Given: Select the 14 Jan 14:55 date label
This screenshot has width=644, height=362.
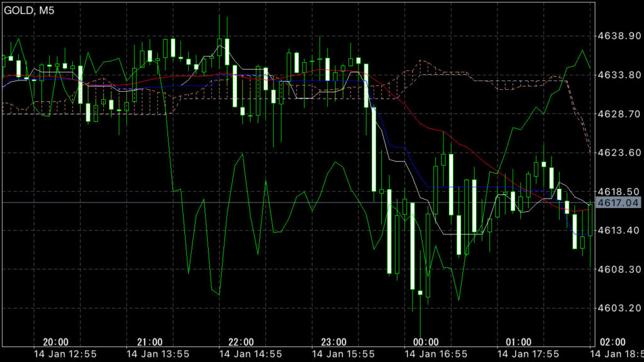Looking at the screenshot, I should (250, 354).
